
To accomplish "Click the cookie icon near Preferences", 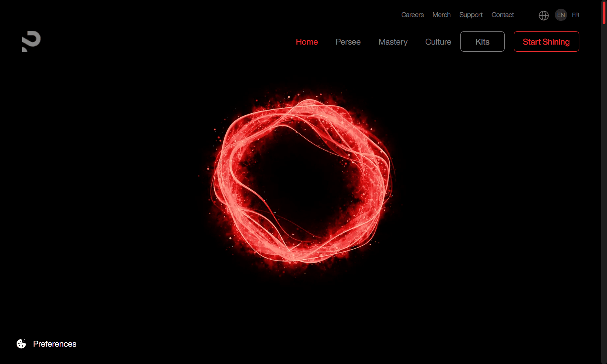I will pos(21,343).
